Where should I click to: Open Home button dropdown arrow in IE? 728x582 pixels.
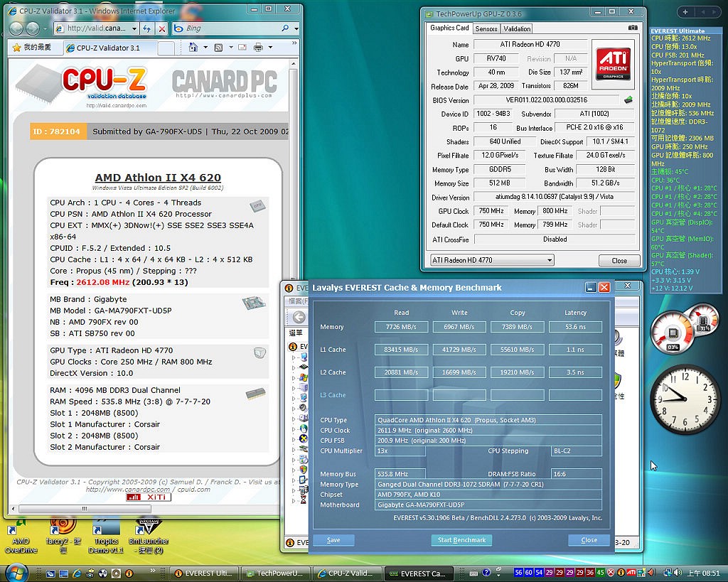(x=205, y=48)
